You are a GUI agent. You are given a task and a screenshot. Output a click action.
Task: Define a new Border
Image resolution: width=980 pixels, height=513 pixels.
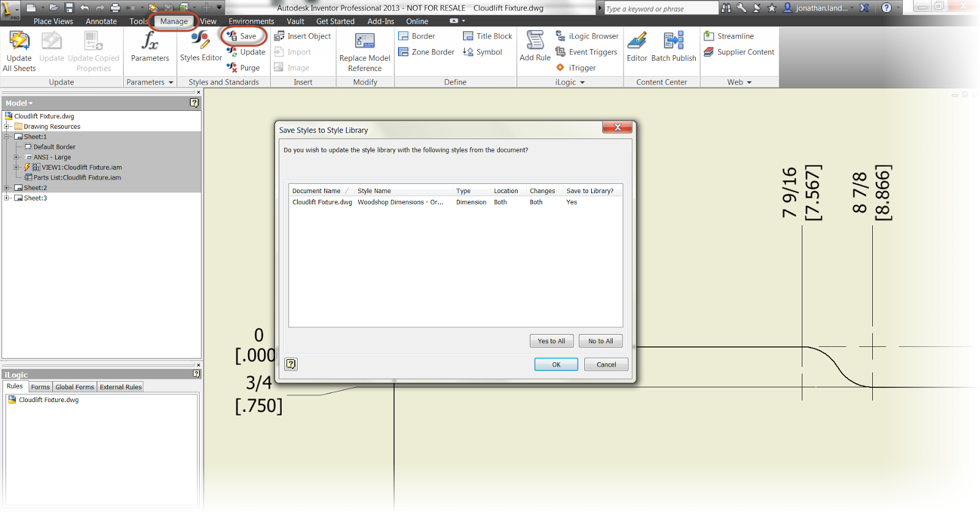click(x=417, y=36)
